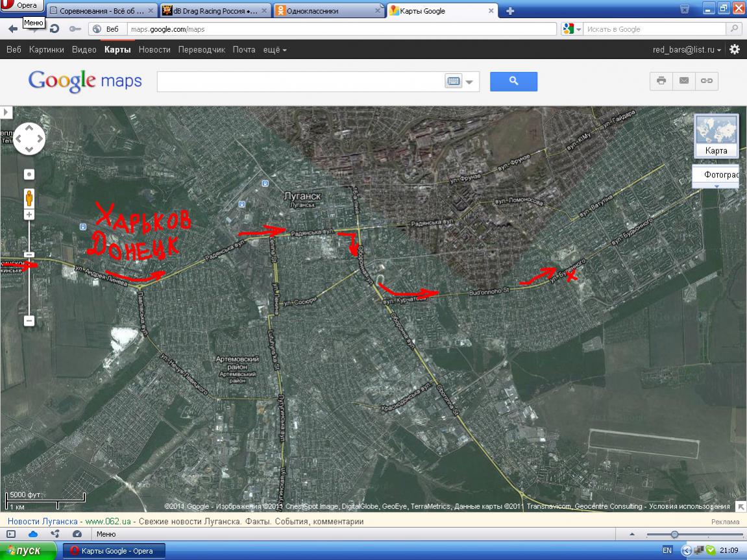Click the Street View pegman icon
This screenshot has width=747, height=560.
tap(29, 197)
